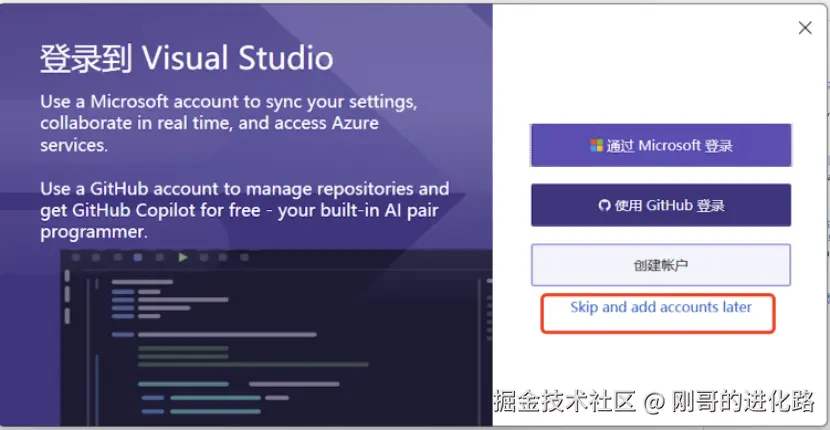Skip and add accounts later
Screen dimensions: 830x430
coord(661,307)
